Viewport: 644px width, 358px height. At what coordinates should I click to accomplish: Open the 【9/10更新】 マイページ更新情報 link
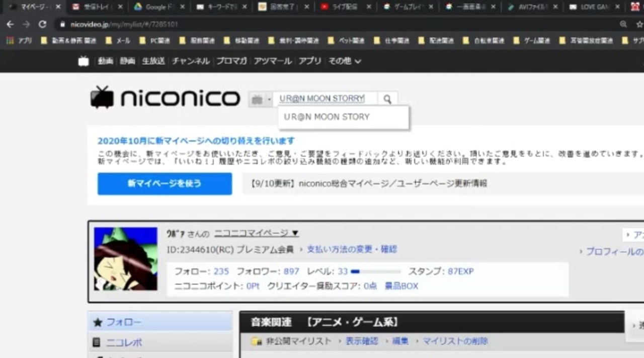click(x=369, y=183)
